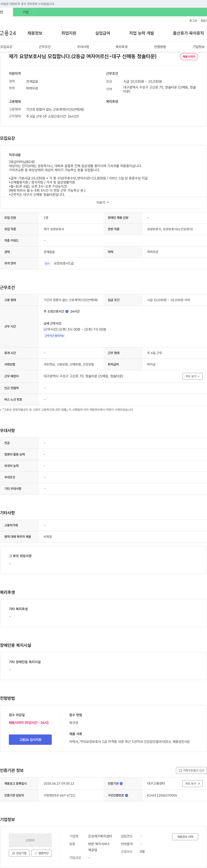Select certification number 'K140112506270004'
The height and width of the screenshot is (868, 207).
click(x=162, y=795)
